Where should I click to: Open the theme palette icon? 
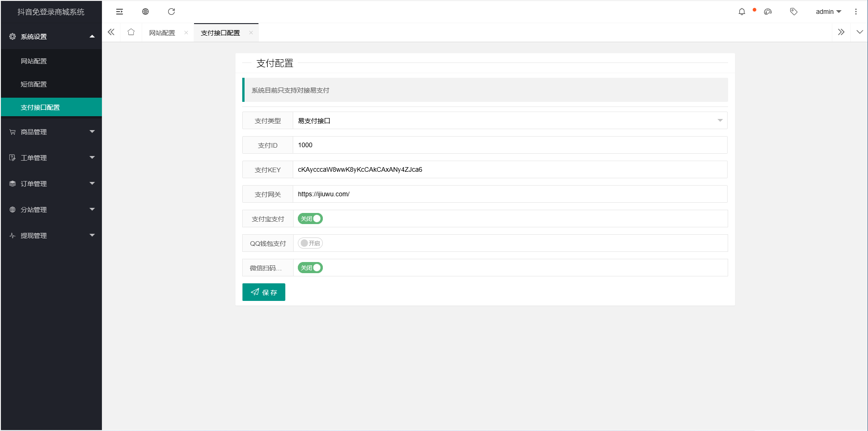point(768,12)
